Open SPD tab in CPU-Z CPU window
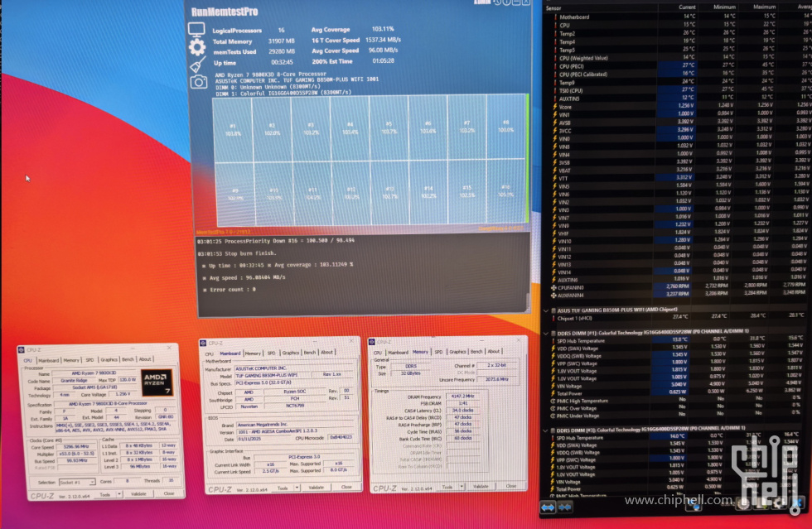This screenshot has height=529, width=812. click(x=89, y=360)
